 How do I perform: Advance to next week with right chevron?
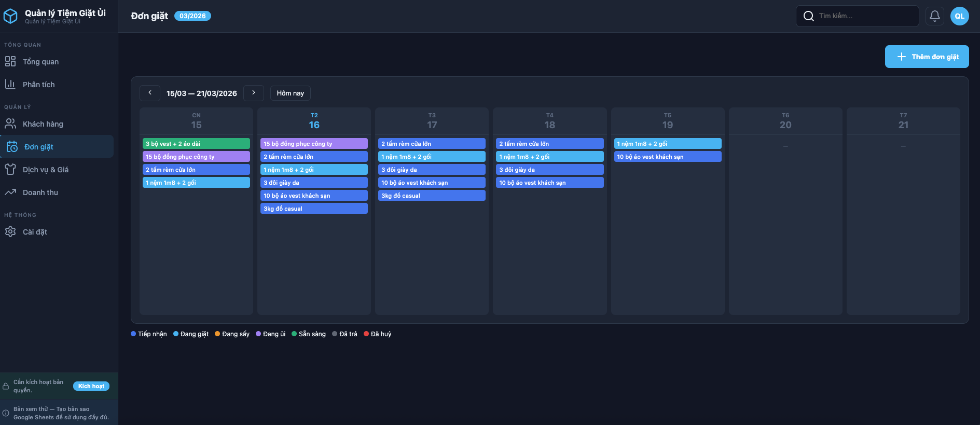[x=254, y=93]
